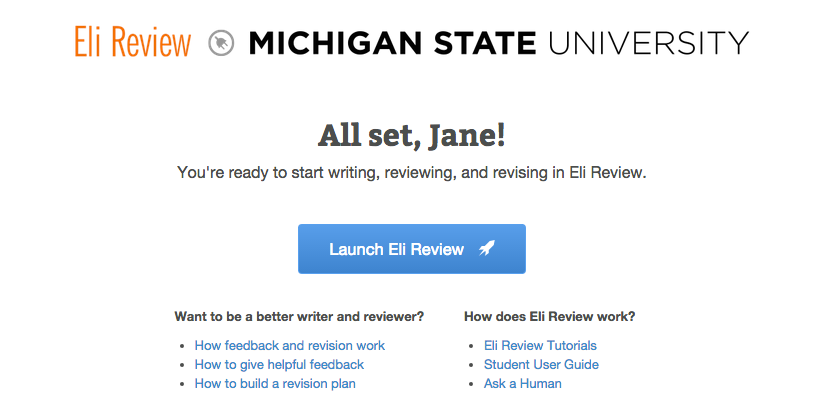The width and height of the screenshot is (824, 416).
Task: Open the Student User Guide link
Action: pos(541,365)
